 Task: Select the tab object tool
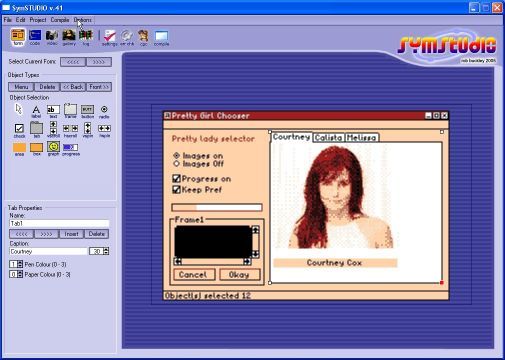click(x=36, y=130)
